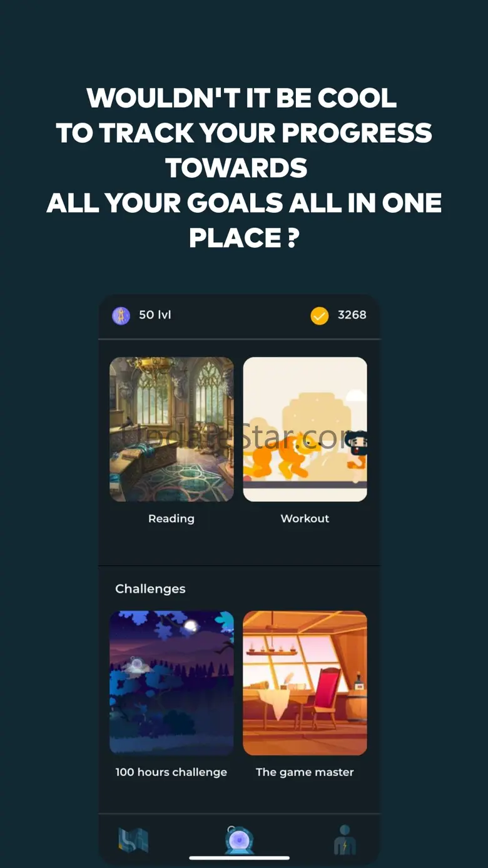Click the headline text about tracking progress
Image resolution: width=488 pixels, height=868 pixels.
pyautogui.click(x=244, y=168)
